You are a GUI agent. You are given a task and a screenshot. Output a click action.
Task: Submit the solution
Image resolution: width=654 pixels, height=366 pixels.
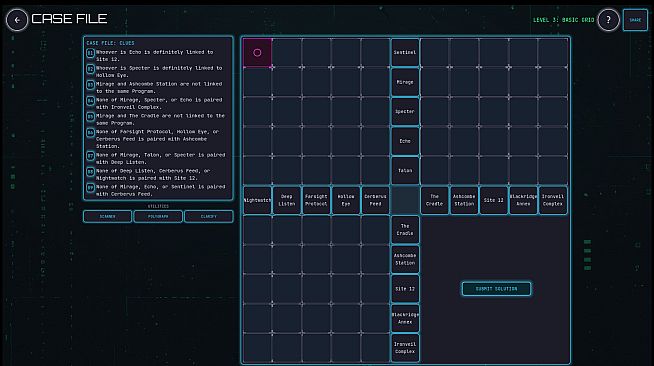496,289
